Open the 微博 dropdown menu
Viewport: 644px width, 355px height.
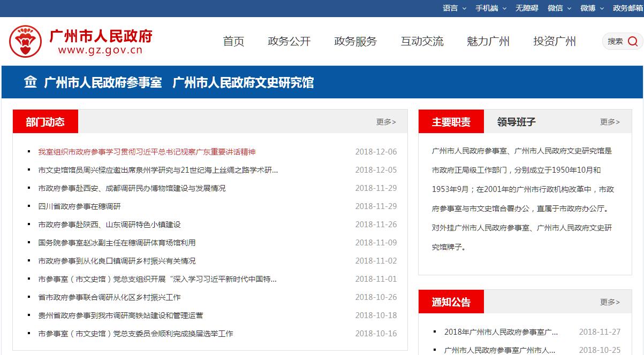tap(592, 8)
